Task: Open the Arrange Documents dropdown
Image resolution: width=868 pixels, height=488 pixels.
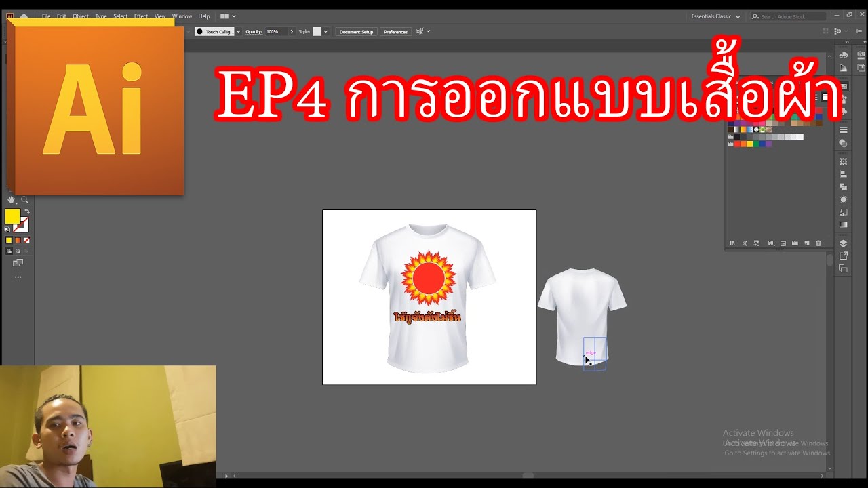Action: pyautogui.click(x=229, y=16)
